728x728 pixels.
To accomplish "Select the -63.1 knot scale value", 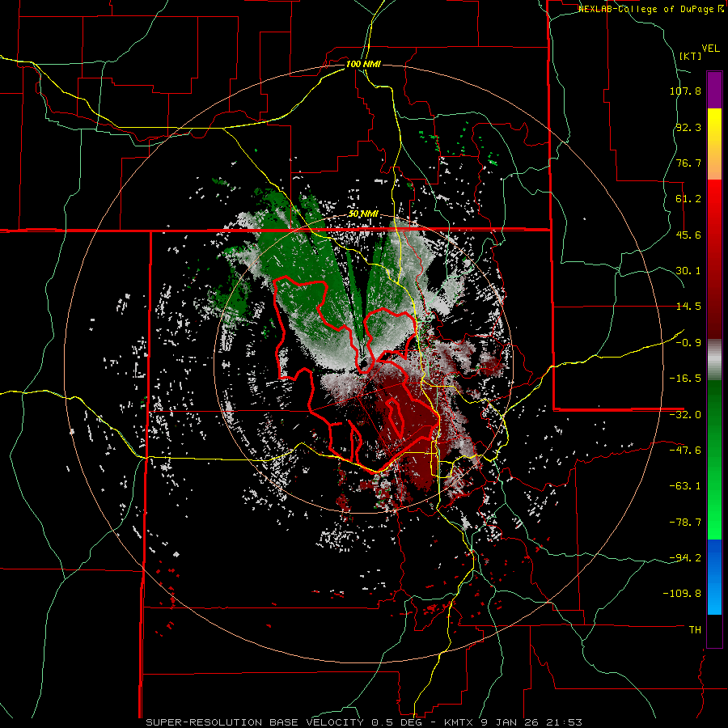I will tap(685, 486).
